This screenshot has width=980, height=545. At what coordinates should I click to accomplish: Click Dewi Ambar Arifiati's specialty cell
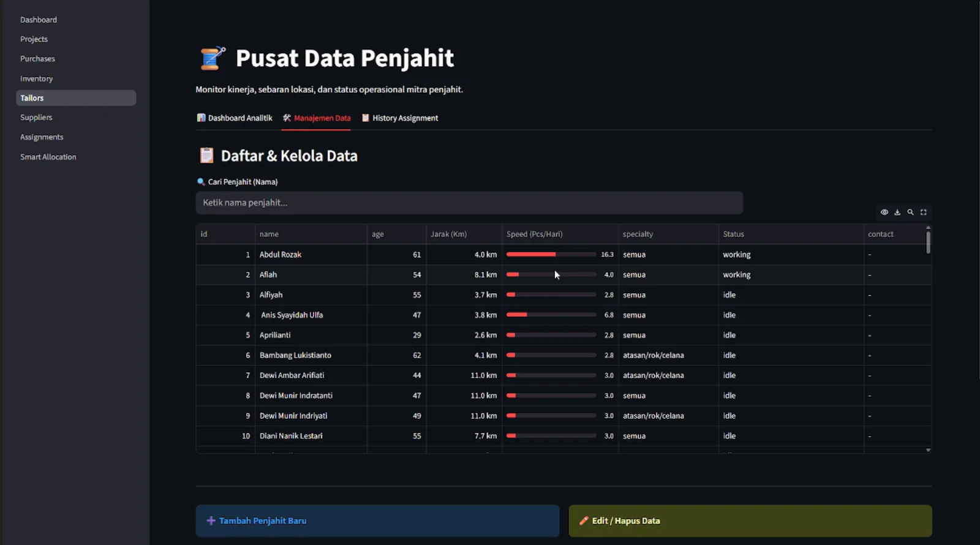668,375
